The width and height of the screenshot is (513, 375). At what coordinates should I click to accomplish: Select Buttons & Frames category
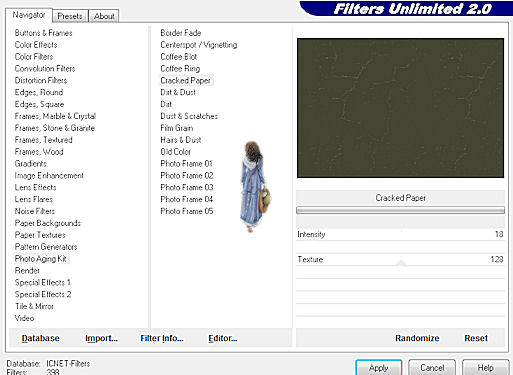click(x=43, y=33)
